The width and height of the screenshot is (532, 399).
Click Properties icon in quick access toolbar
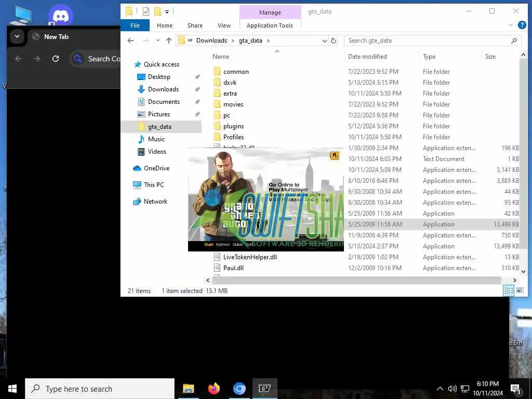[146, 11]
